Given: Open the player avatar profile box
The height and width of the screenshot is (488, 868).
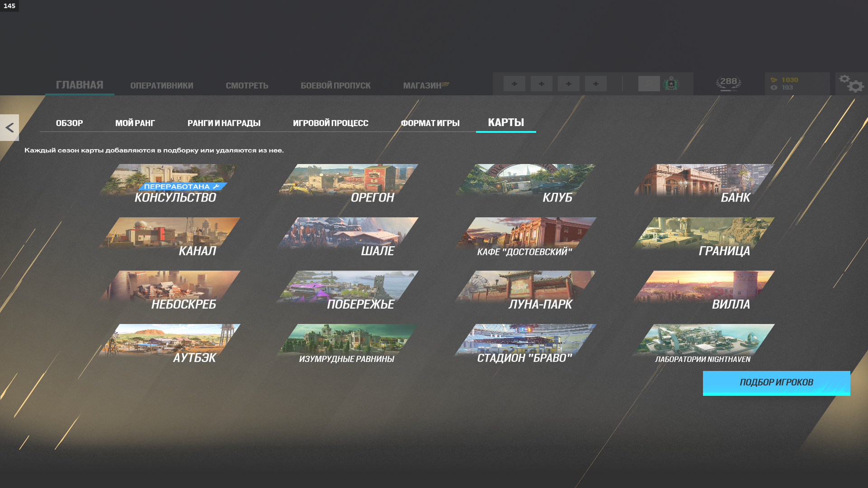Looking at the screenshot, I should pos(649,84).
